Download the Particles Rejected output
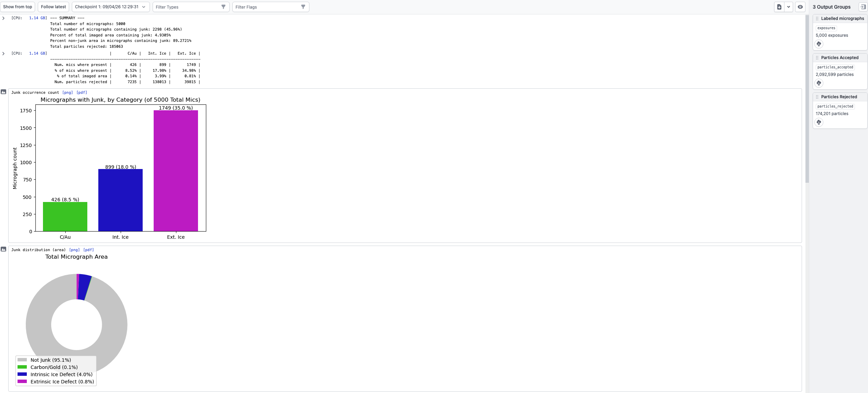 [x=819, y=122]
